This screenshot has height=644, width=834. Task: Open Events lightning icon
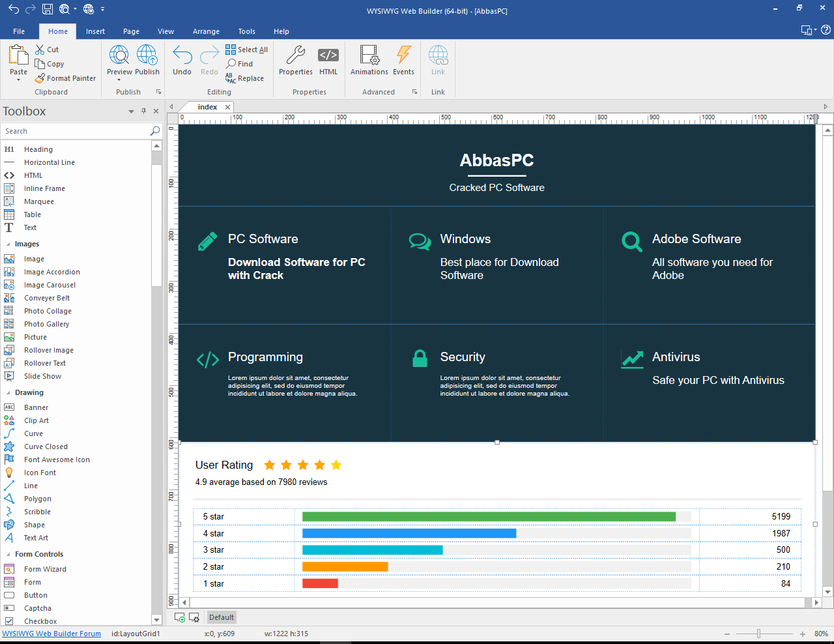(x=404, y=55)
